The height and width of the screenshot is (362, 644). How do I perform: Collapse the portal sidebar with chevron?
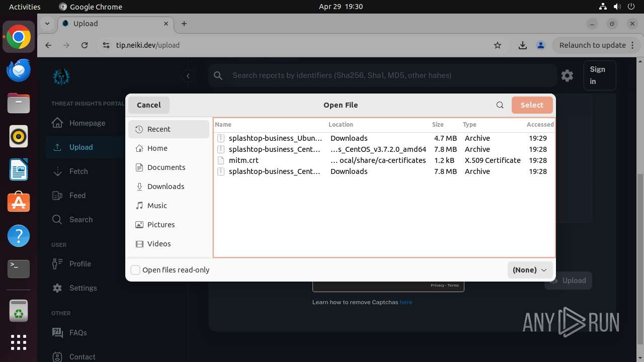188,76
